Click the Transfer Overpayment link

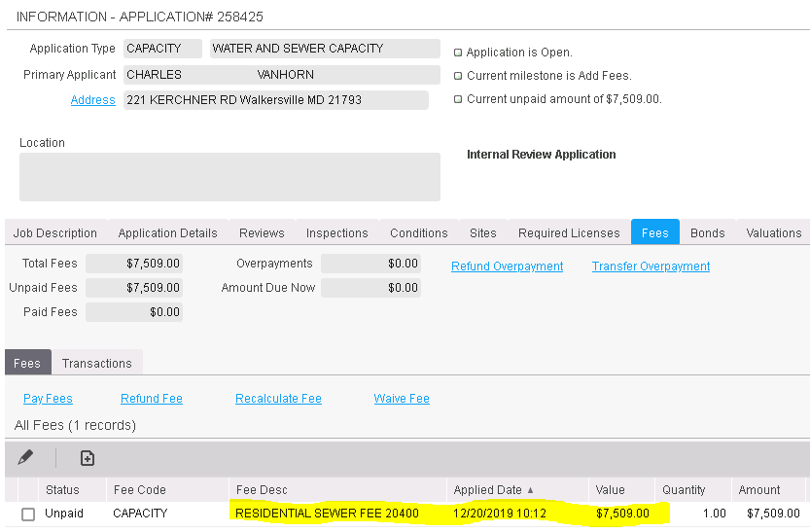click(651, 266)
